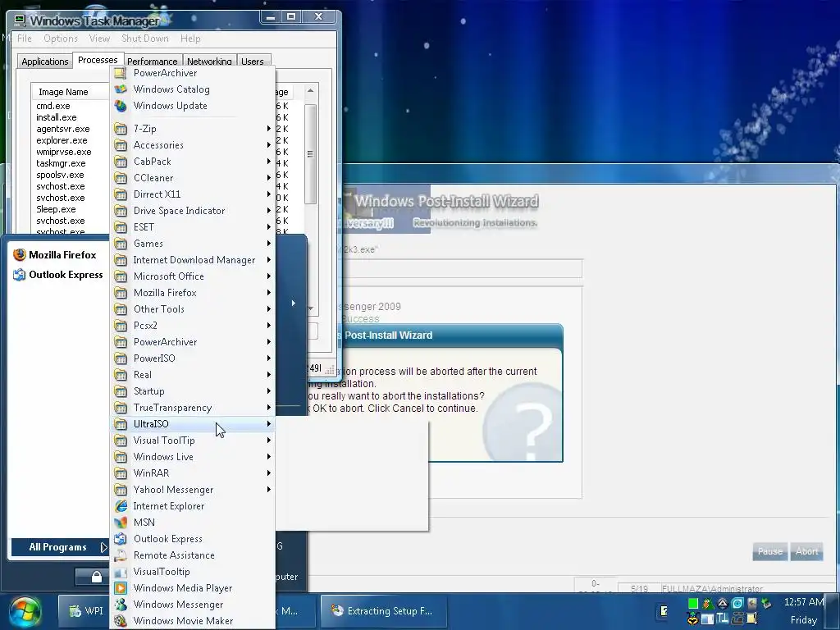
Task: Open the PowerISO folder
Action: (x=193, y=358)
